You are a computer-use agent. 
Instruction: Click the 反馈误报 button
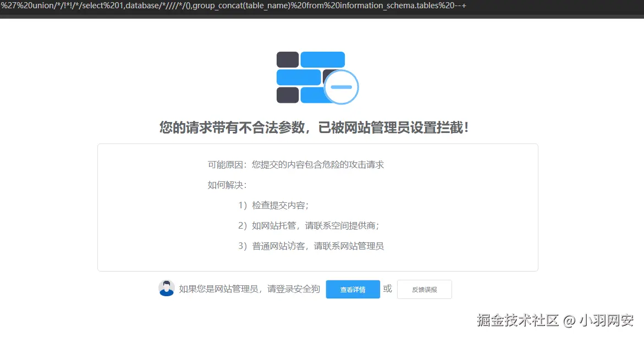(x=424, y=289)
